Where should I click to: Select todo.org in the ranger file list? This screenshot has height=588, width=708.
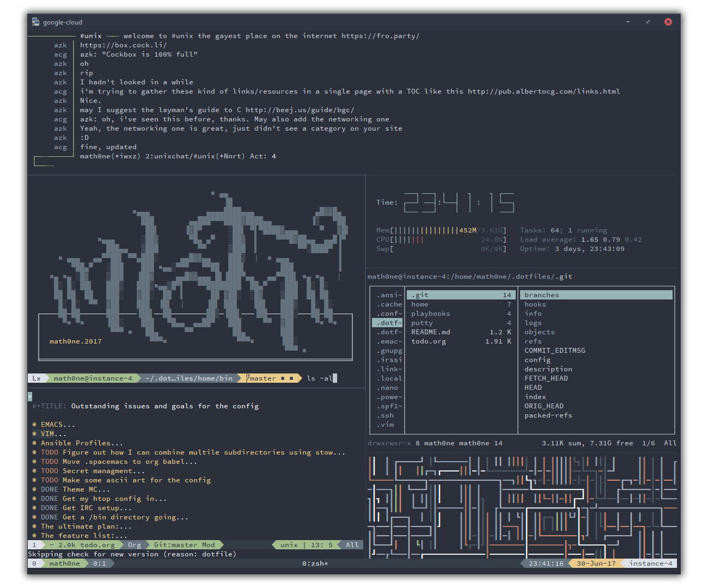[x=429, y=341]
